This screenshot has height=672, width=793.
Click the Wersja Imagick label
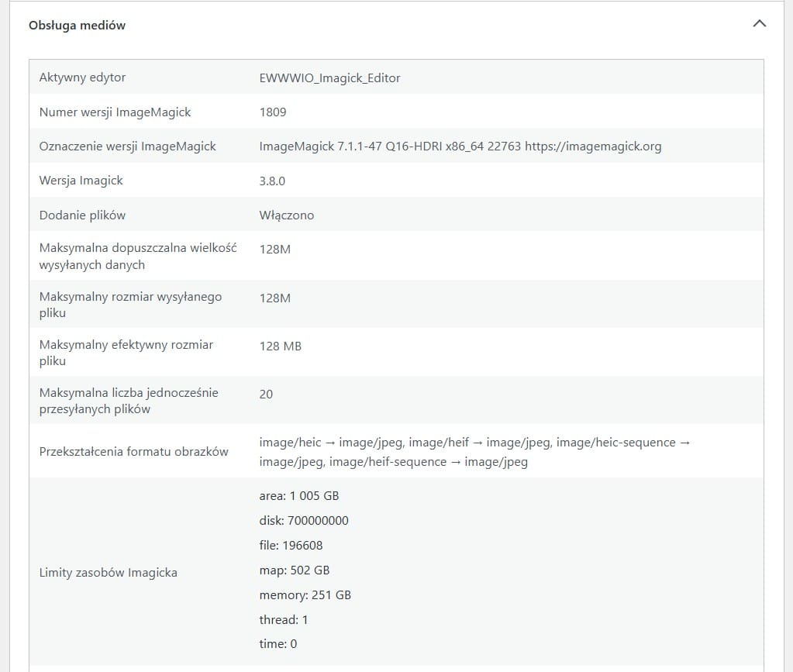click(81, 181)
